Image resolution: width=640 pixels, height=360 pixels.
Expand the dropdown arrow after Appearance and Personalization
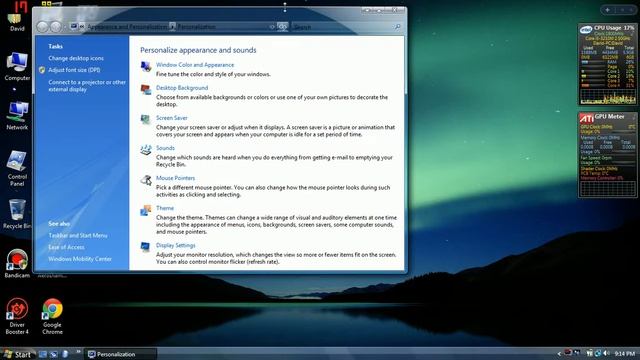172,27
